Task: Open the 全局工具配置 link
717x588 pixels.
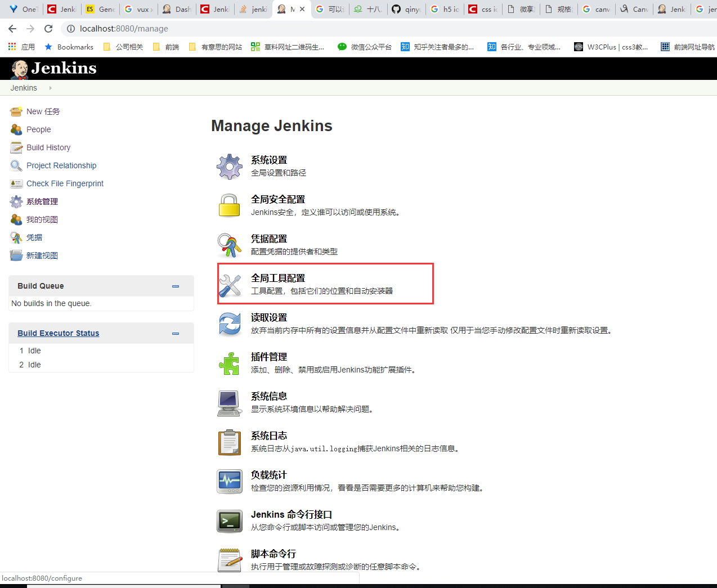Action: (x=278, y=279)
